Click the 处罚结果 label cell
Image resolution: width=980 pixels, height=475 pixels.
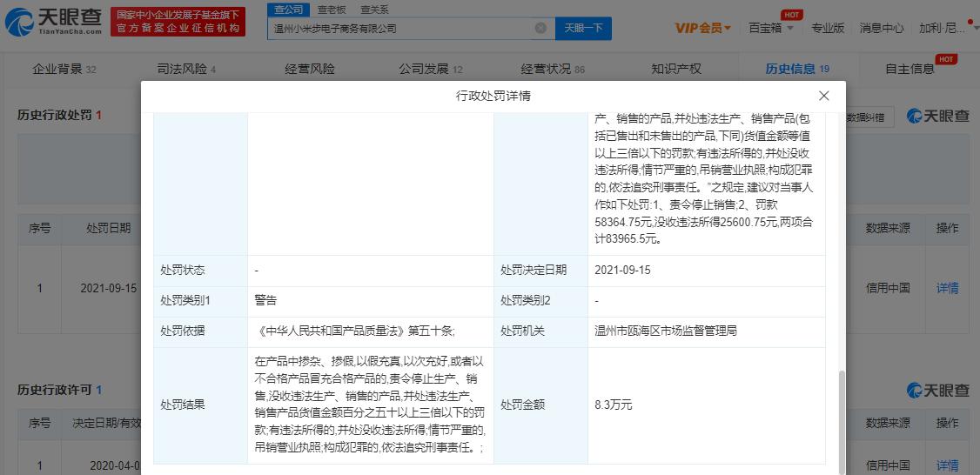click(x=200, y=405)
